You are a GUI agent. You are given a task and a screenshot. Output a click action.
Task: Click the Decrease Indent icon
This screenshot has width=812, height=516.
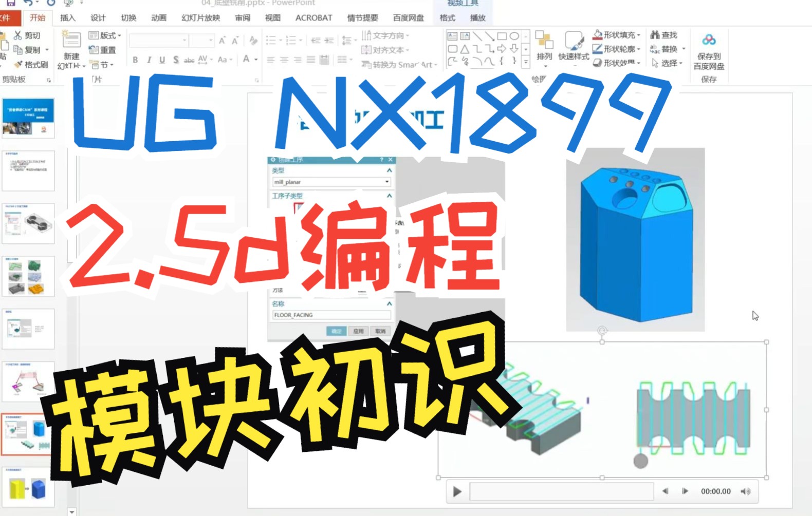[316, 40]
